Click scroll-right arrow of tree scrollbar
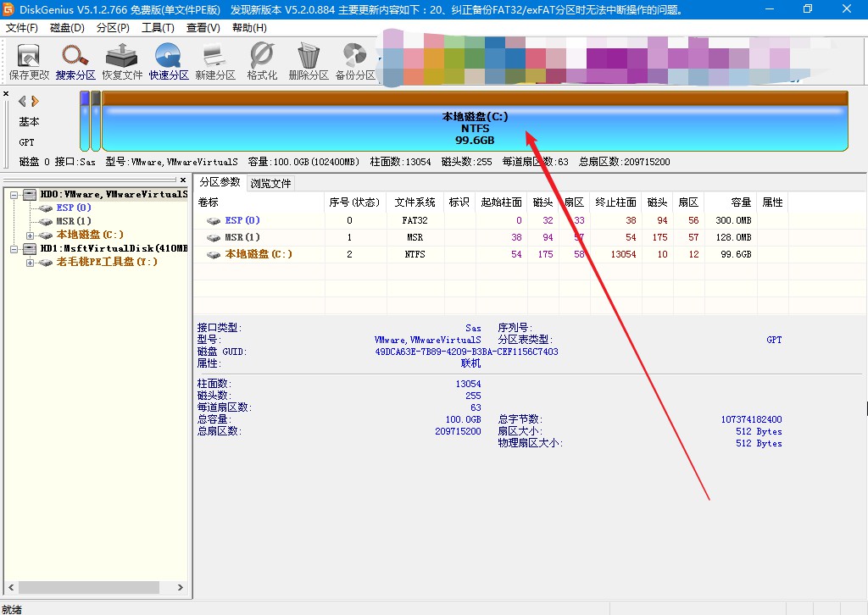Viewport: 868px width, 615px height. pyautogui.click(x=180, y=587)
